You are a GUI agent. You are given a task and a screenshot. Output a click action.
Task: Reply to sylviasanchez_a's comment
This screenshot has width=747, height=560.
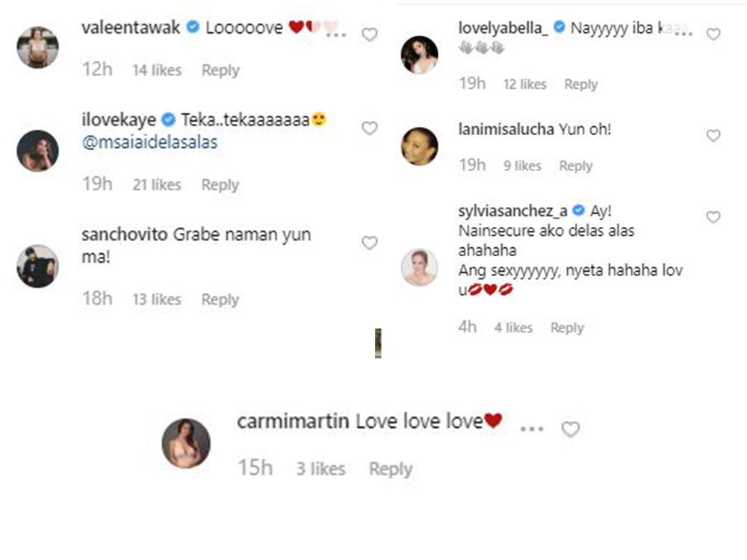[x=567, y=328]
